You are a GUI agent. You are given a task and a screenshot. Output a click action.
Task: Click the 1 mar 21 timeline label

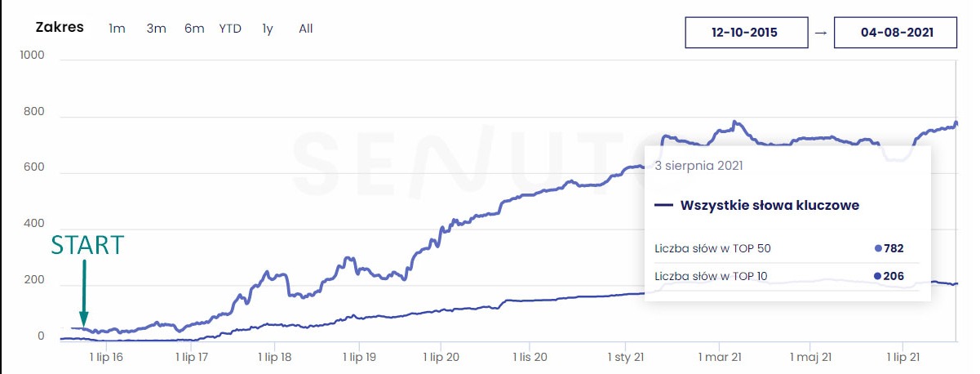(x=720, y=357)
